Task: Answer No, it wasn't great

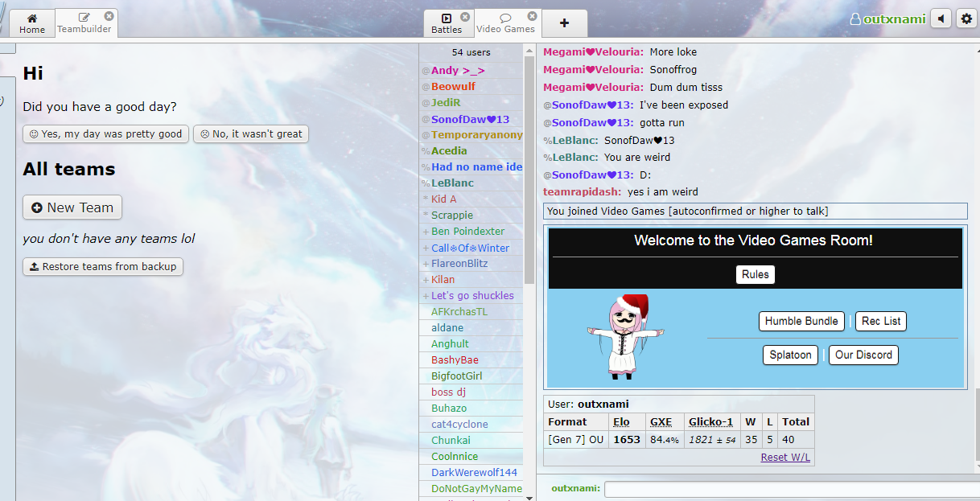Action: click(x=251, y=134)
